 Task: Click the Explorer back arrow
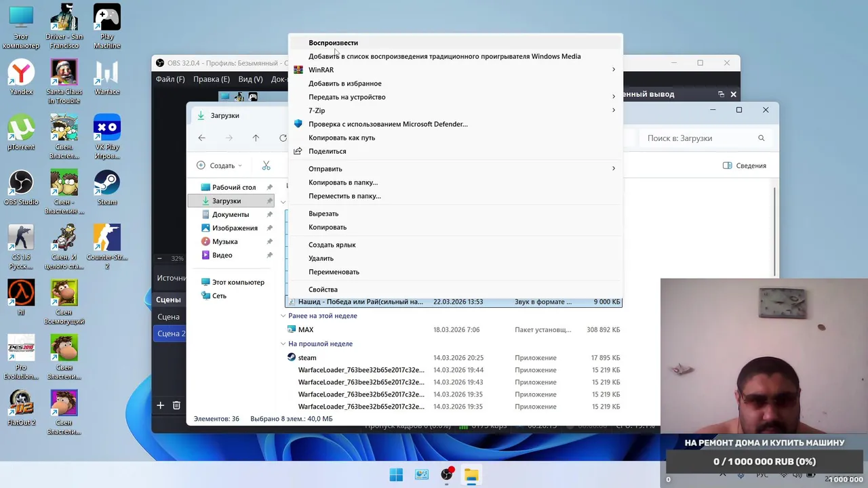201,138
